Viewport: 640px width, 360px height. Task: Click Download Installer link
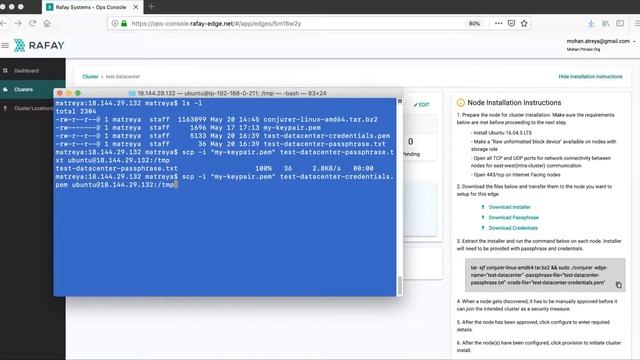coord(509,207)
